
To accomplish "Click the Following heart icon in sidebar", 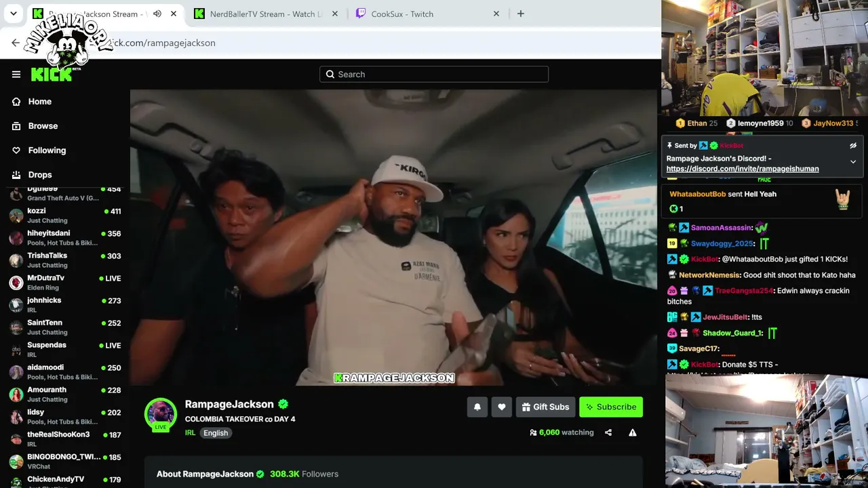I will (16, 150).
